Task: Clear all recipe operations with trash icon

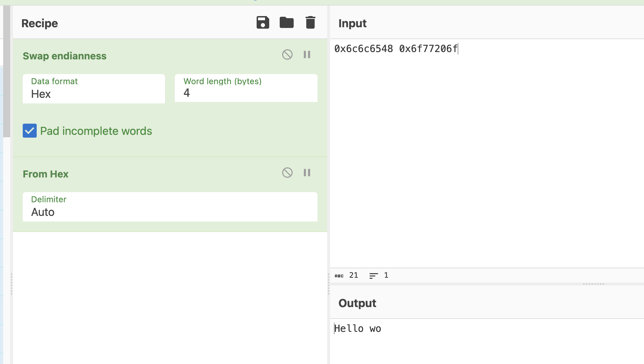Action: (x=310, y=22)
